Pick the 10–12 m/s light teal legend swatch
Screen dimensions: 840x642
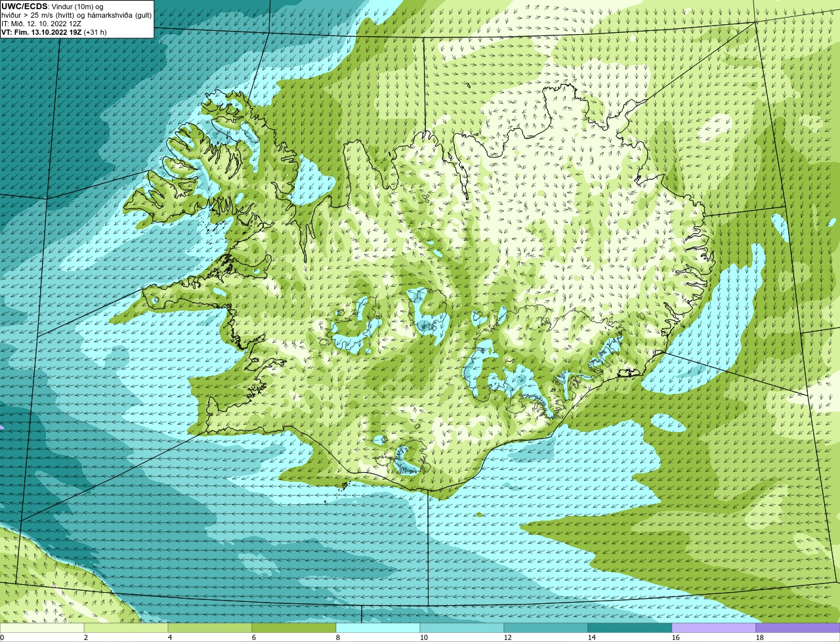click(x=462, y=628)
